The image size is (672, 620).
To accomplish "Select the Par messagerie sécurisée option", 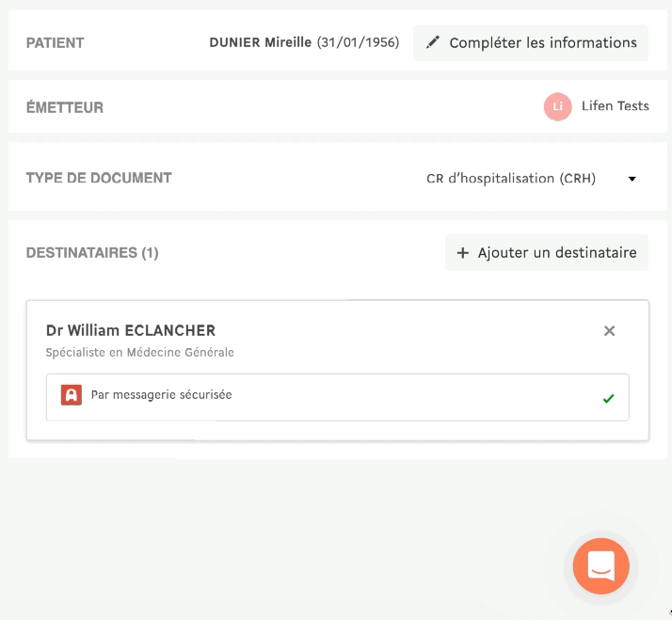I will [x=338, y=397].
